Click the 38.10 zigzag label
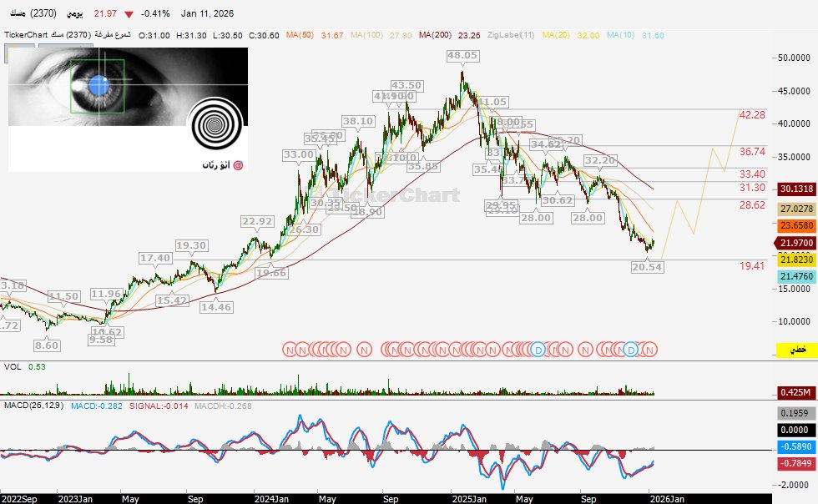 (358, 121)
